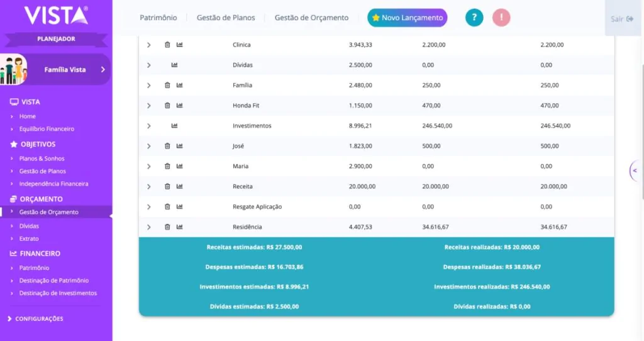
Task: Toggle the right-side collapse panel handle
Action: click(635, 170)
